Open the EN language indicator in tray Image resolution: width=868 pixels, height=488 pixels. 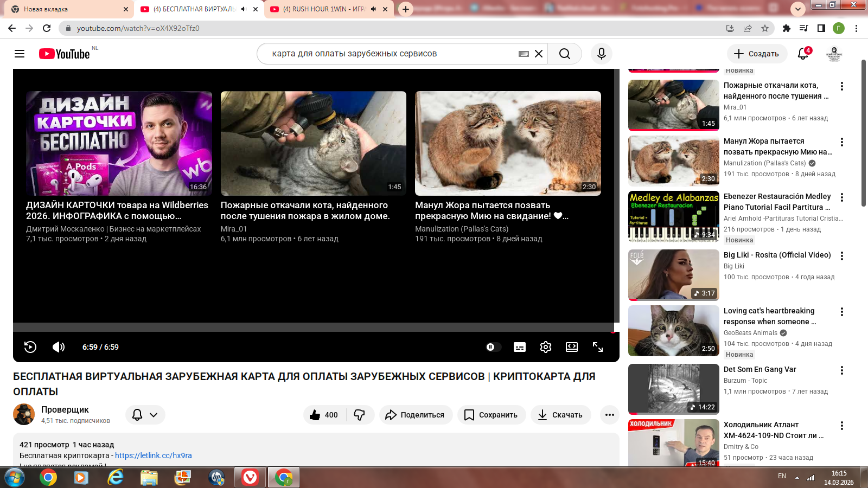tap(782, 476)
